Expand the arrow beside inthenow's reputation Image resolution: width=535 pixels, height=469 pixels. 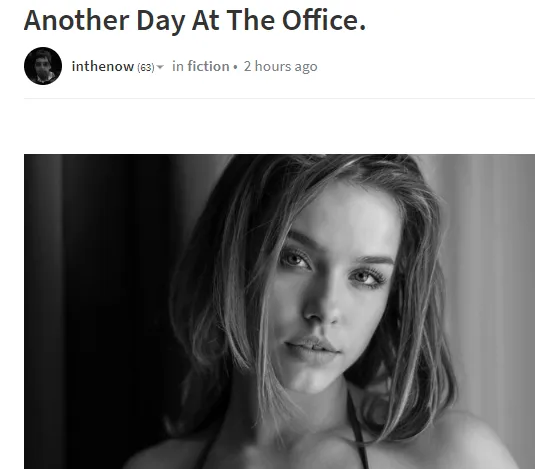point(160,67)
